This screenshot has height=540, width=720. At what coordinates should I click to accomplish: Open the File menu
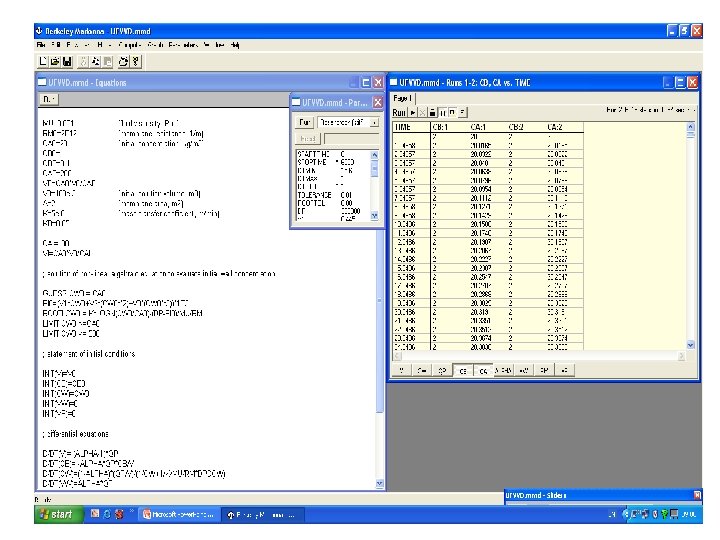pyautogui.click(x=41, y=45)
